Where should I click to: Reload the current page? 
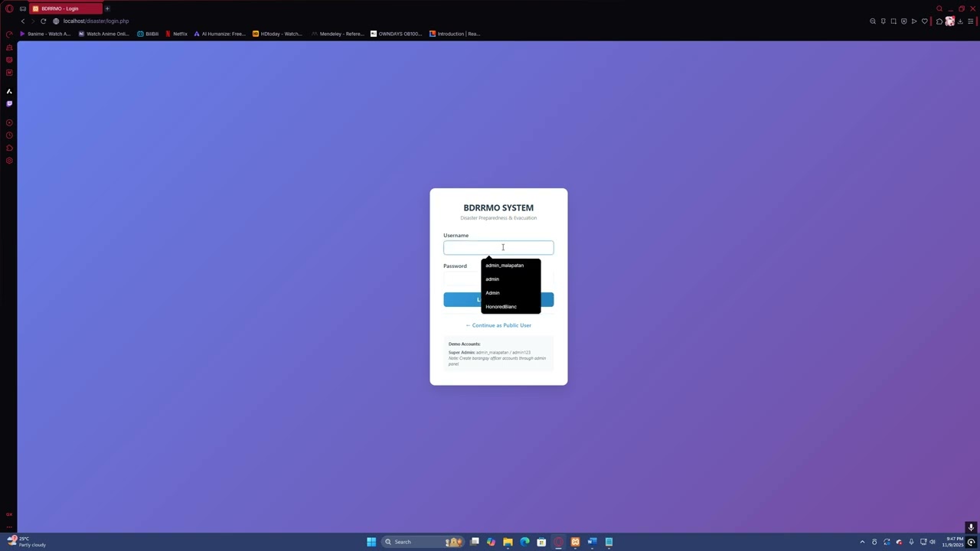[x=44, y=21]
